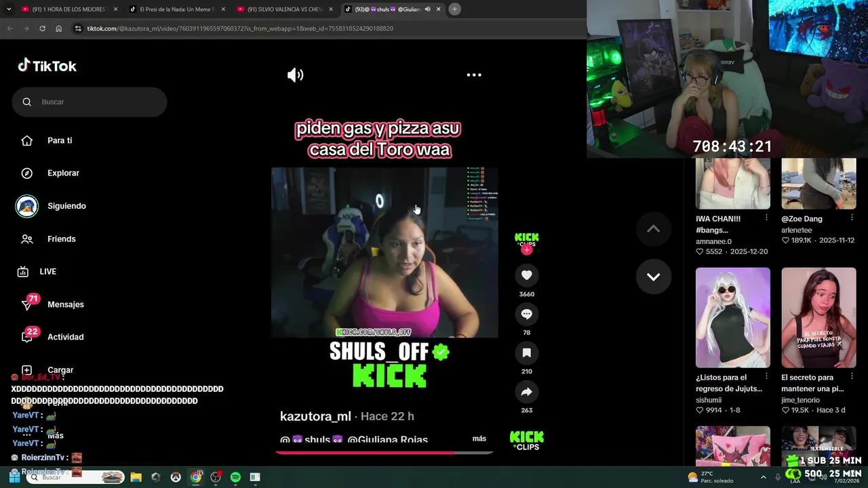
Task: Click the search magnifier icon in TikTok
Action: pyautogui.click(x=27, y=102)
